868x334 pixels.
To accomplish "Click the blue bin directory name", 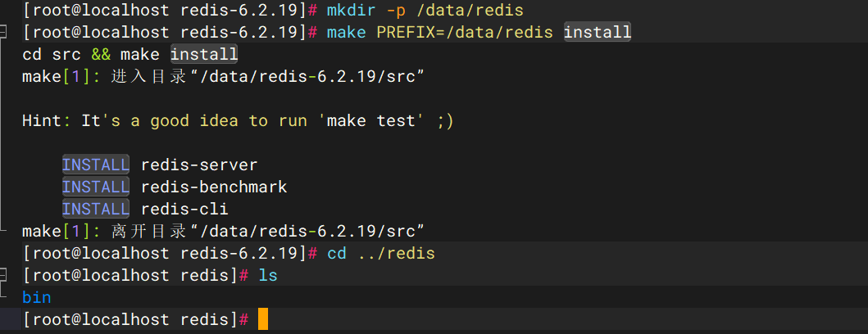I will 36,297.
